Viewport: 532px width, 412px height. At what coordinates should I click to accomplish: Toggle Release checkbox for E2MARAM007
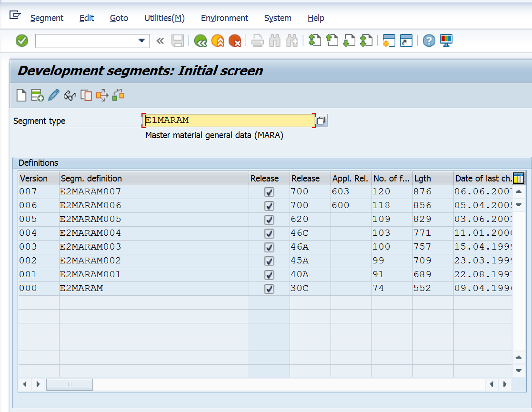pyautogui.click(x=269, y=192)
